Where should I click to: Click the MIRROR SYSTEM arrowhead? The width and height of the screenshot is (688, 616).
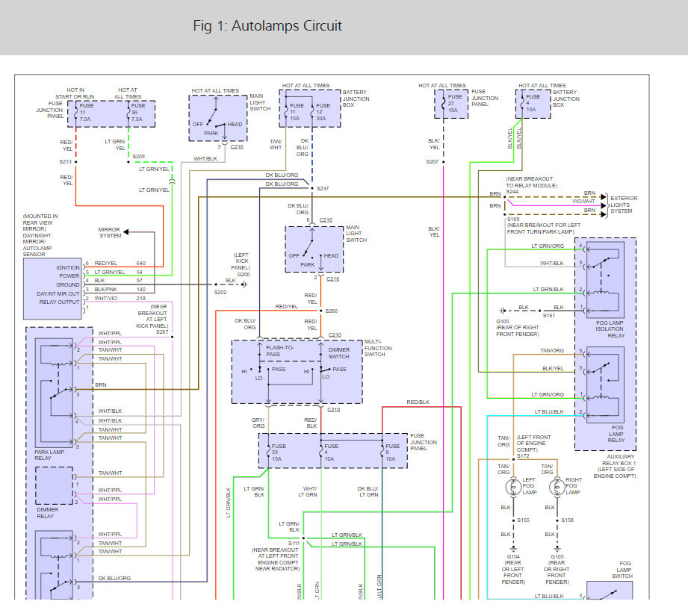(x=125, y=232)
